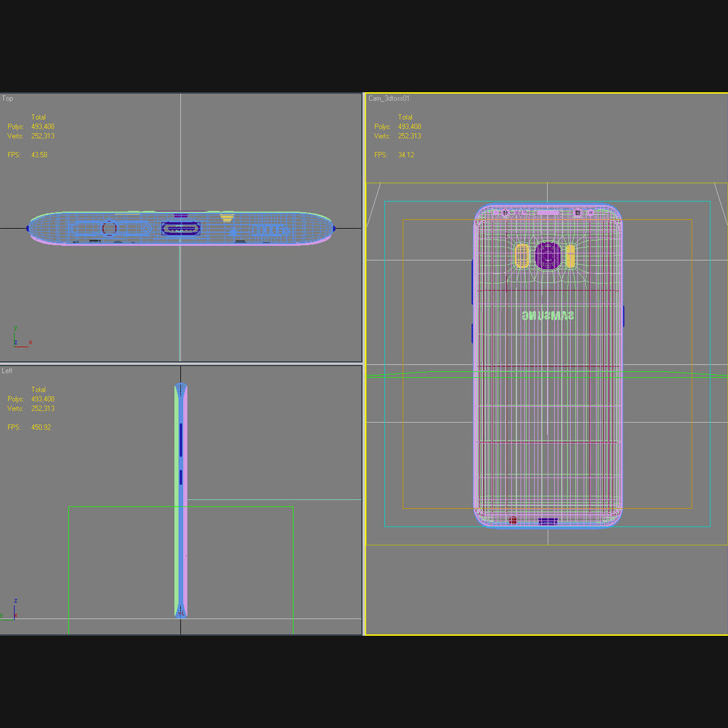Select the blue volume button in Left viewport
This screenshot has height=728, width=728.
(x=181, y=440)
